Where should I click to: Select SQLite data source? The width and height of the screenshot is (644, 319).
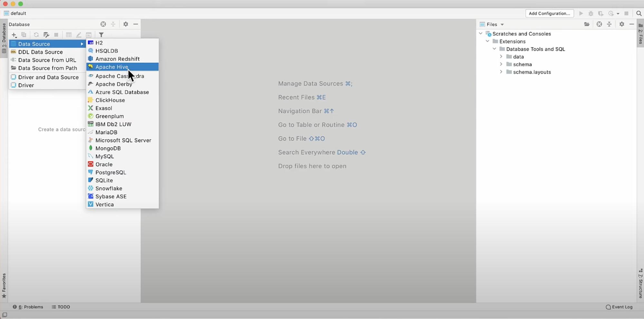coord(122,180)
